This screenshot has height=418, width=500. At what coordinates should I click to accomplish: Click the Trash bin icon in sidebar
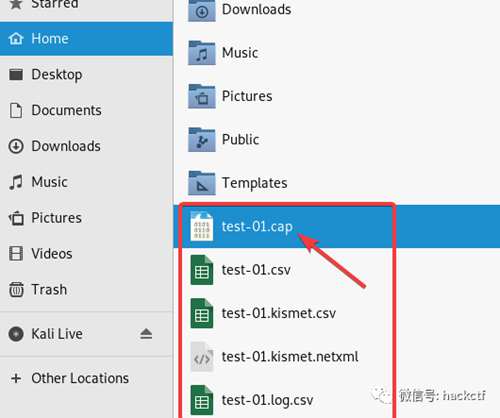coord(16,289)
